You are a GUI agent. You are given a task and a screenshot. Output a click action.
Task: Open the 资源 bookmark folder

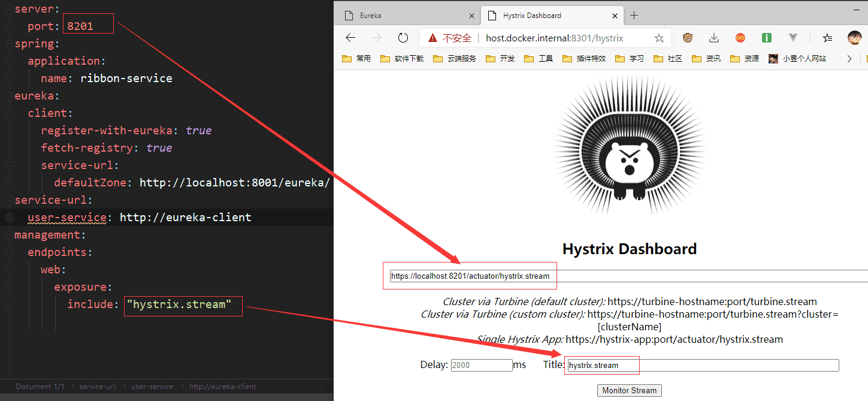[745, 58]
